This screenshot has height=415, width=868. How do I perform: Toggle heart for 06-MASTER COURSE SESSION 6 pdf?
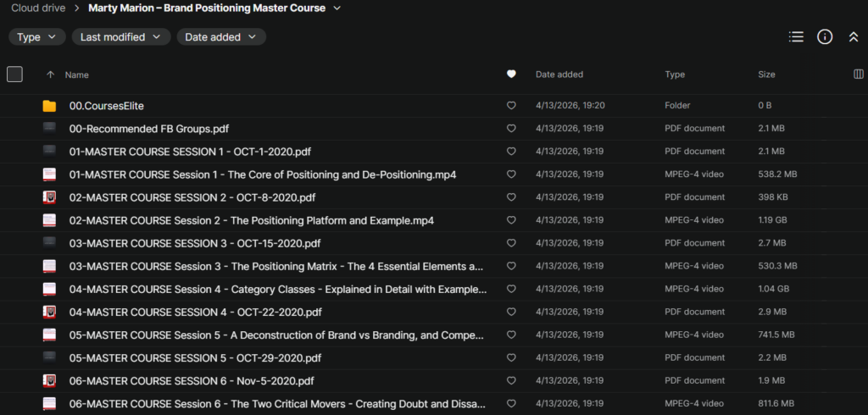pos(511,380)
